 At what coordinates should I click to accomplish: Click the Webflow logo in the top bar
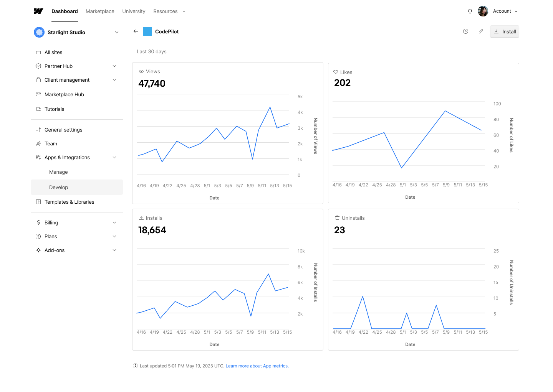click(x=38, y=11)
